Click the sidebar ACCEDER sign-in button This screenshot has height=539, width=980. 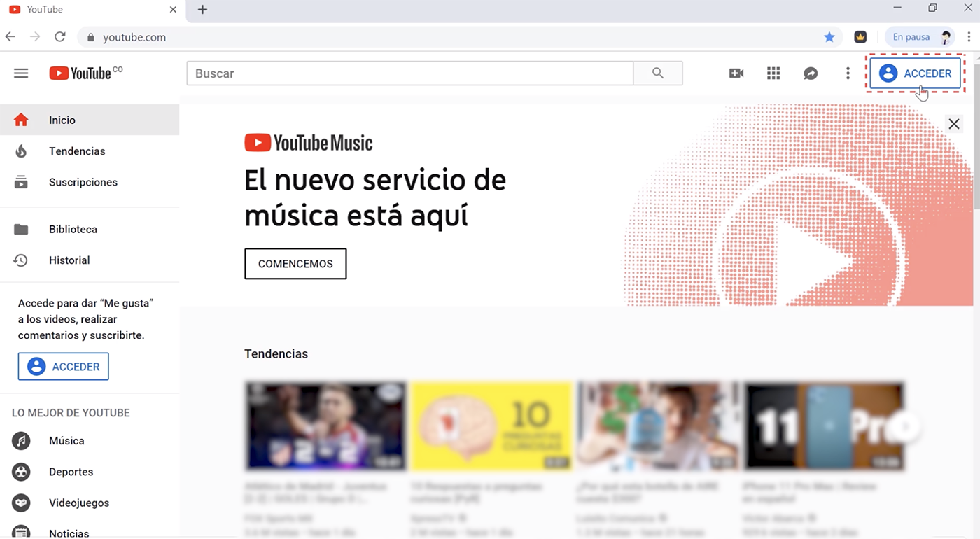click(x=64, y=366)
